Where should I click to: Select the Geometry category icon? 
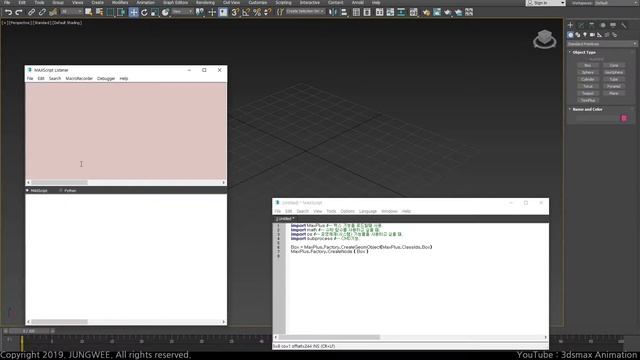click(x=570, y=35)
